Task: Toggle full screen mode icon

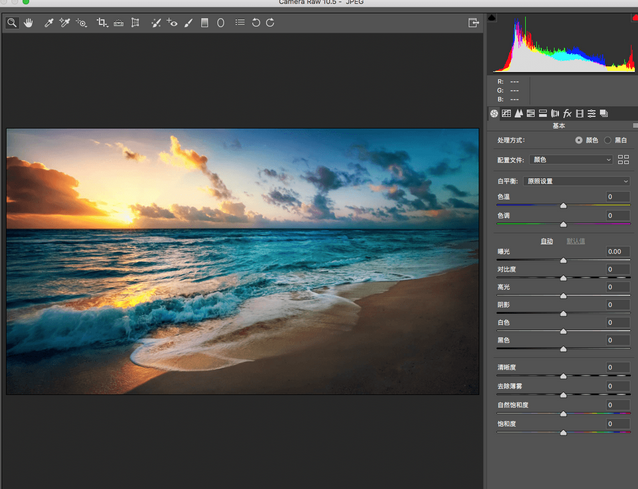Action: [473, 23]
